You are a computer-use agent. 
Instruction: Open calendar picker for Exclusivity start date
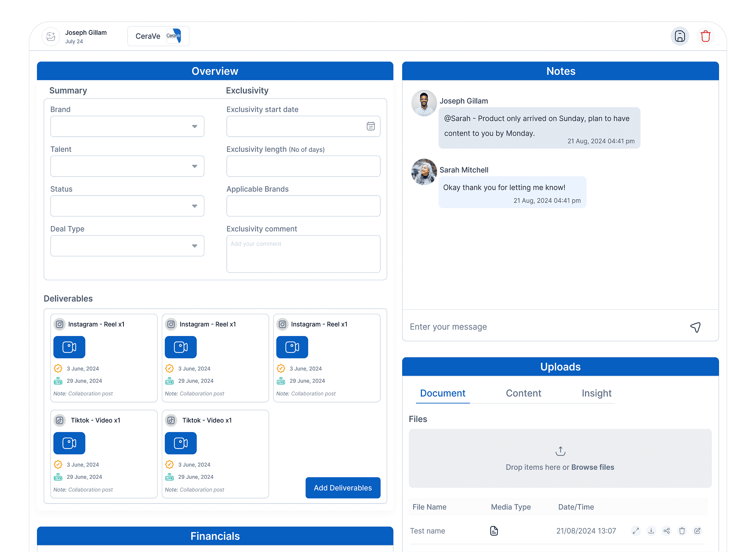pyautogui.click(x=371, y=126)
